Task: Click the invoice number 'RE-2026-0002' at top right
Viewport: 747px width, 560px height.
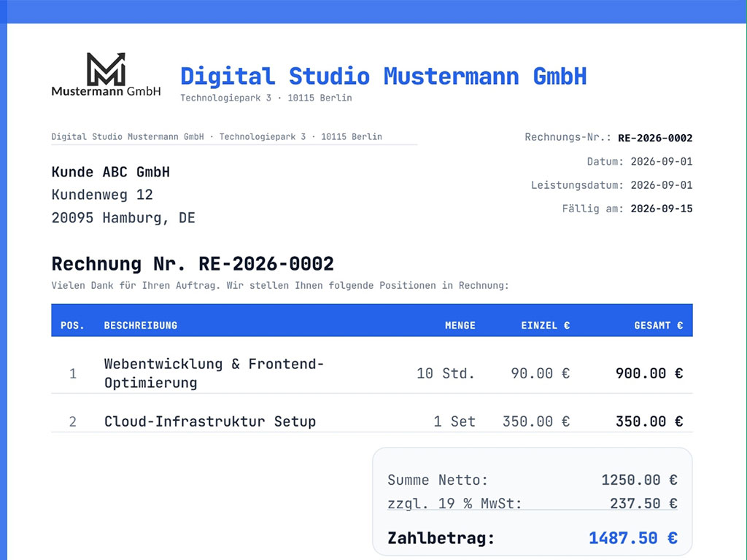Action: [655, 138]
